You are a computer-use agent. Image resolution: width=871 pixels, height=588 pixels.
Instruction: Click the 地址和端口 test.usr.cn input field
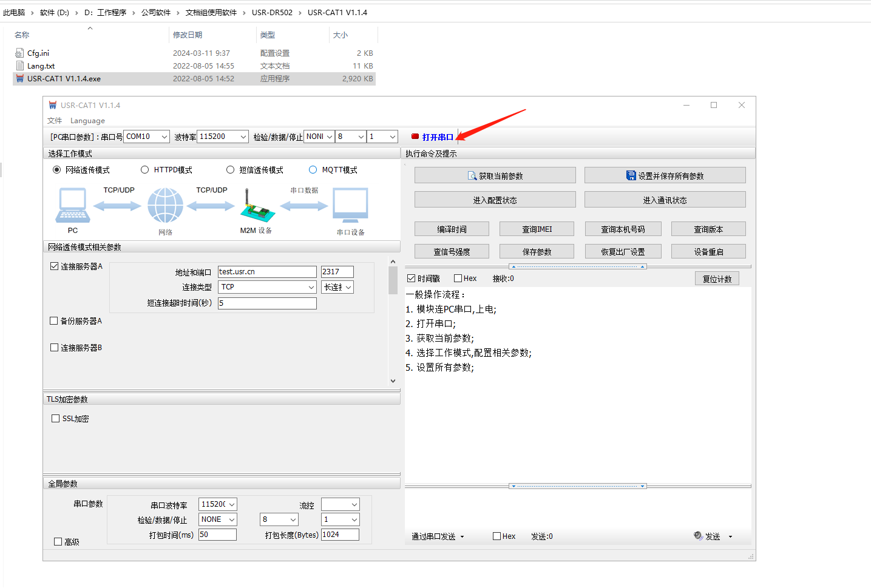pos(267,272)
